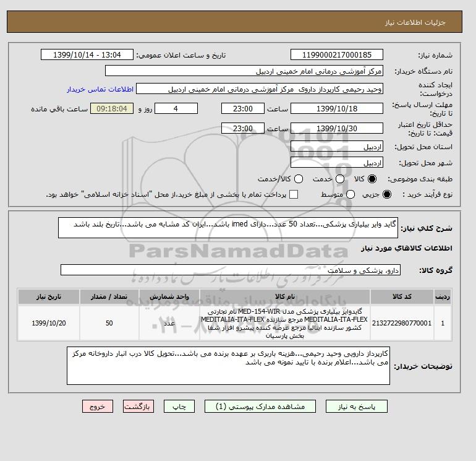The height and width of the screenshot is (461, 476).
Task: Click the countdown timer 09:18:04 field
Action: (112, 108)
